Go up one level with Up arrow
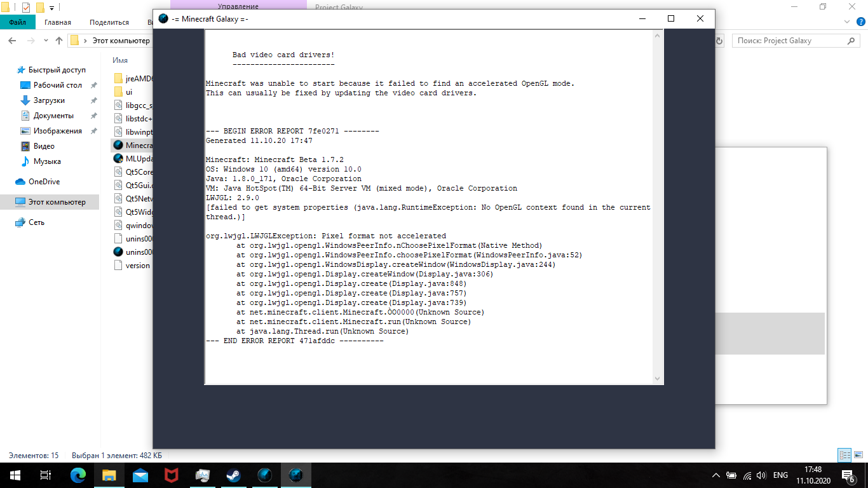Screen dimensions: 868x488 59,41
